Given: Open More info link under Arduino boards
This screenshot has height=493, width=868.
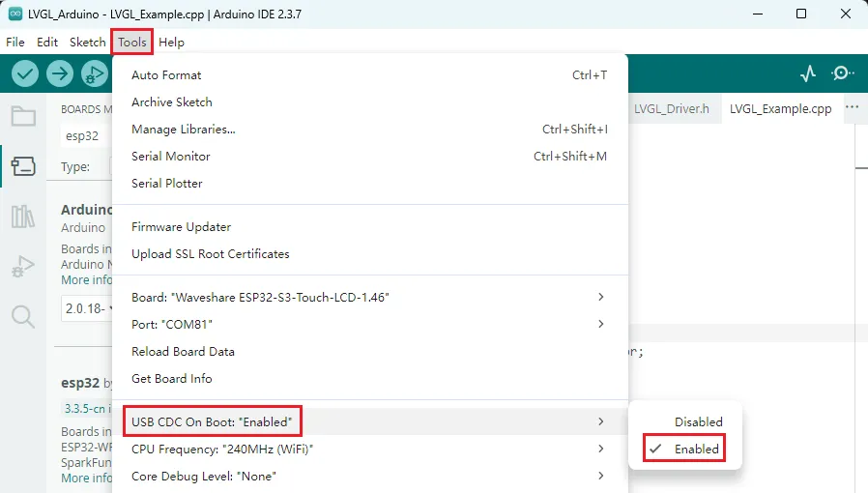Looking at the screenshot, I should pos(86,280).
